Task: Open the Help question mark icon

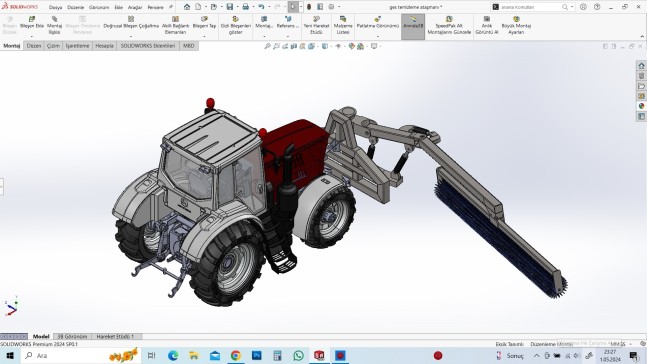Action: pos(597,7)
